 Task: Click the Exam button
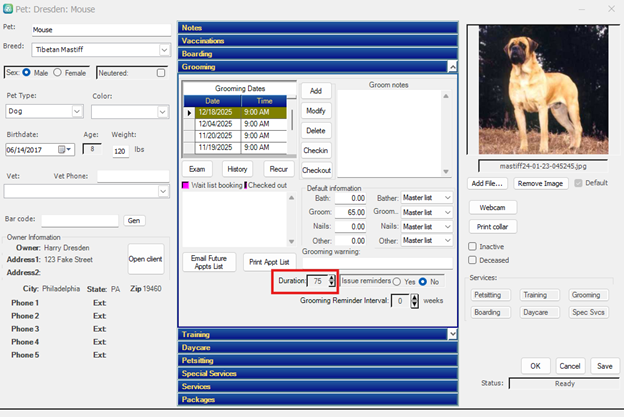click(197, 169)
